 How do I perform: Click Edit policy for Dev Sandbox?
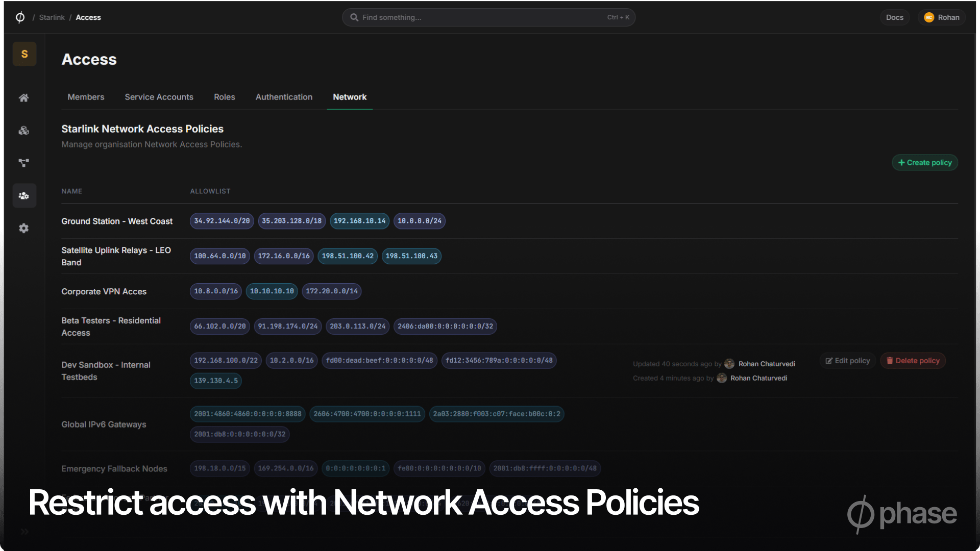click(848, 361)
